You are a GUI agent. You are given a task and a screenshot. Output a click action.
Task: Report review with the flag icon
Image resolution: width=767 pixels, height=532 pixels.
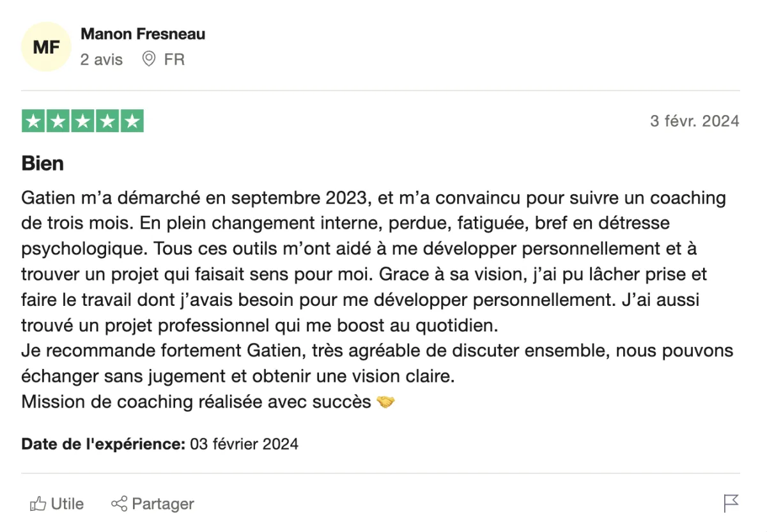coord(731,503)
